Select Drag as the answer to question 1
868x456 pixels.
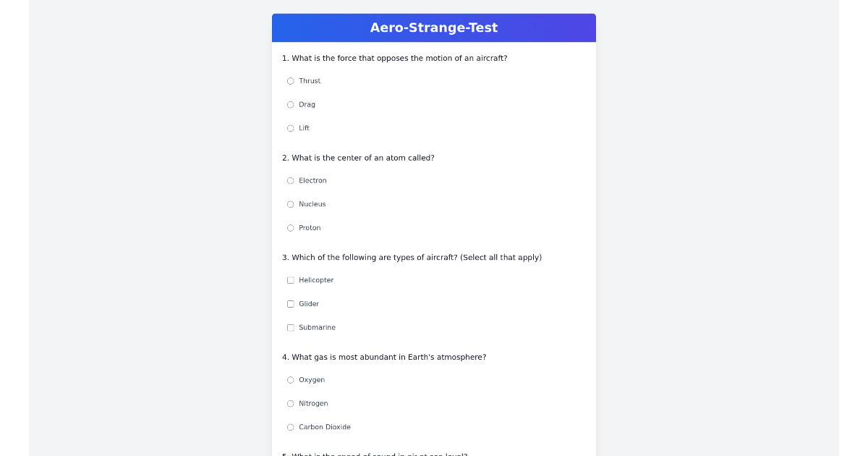pos(290,104)
